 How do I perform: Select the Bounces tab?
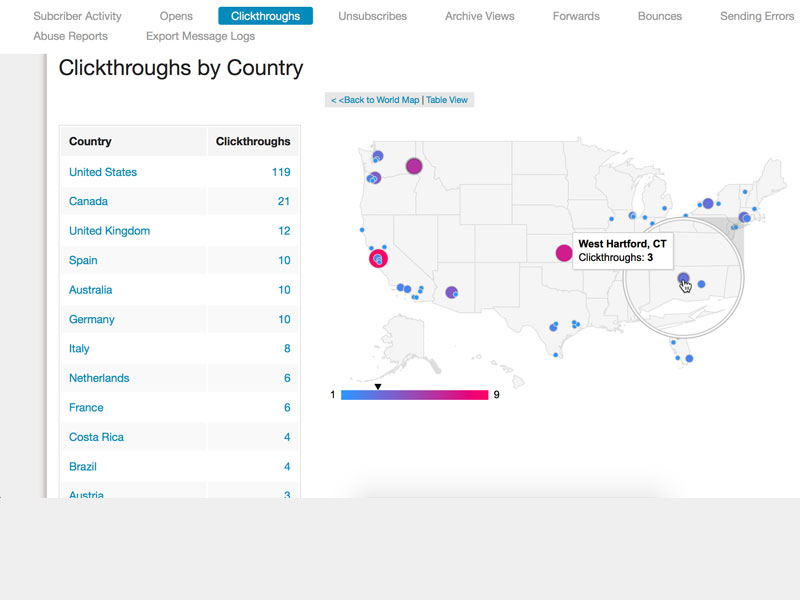click(659, 16)
